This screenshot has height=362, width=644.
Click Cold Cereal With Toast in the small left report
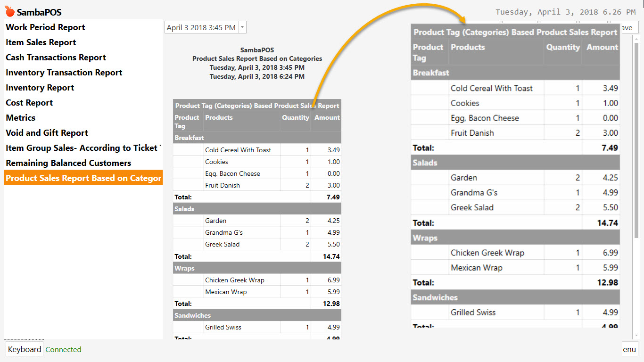[238, 150]
